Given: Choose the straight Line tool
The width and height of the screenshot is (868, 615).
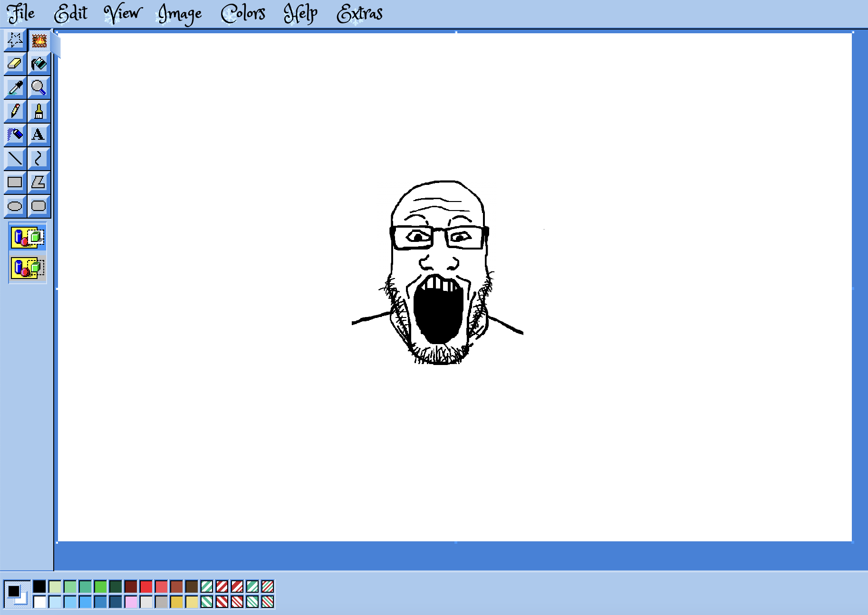Looking at the screenshot, I should tap(15, 159).
